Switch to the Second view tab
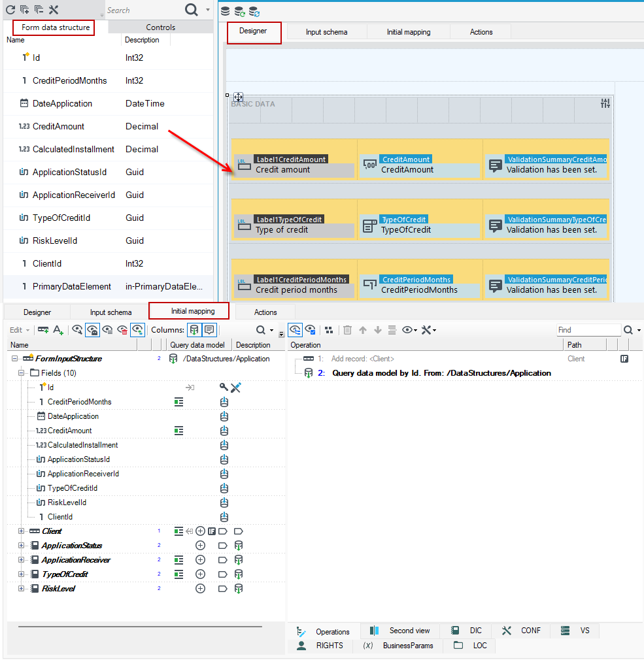 400,631
